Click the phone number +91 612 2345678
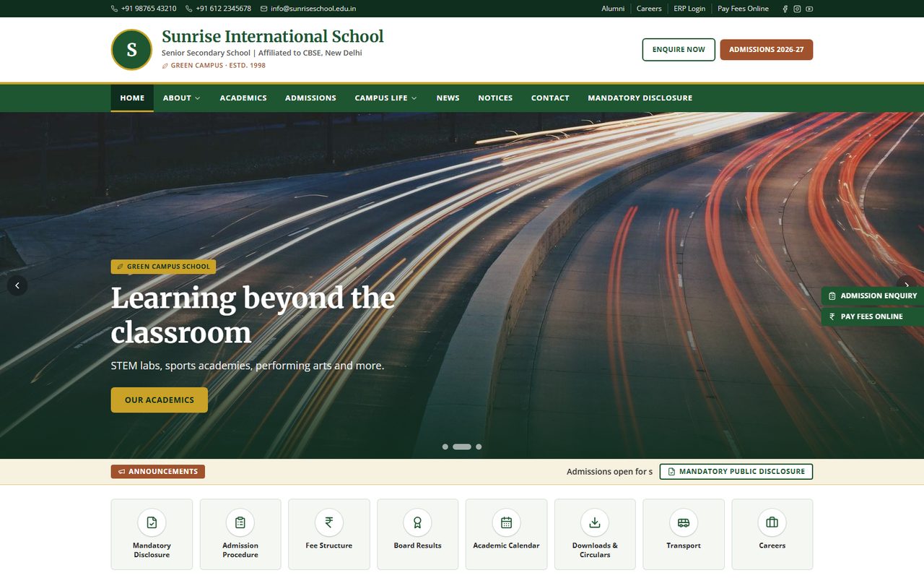This screenshot has height=578, width=924. [x=219, y=9]
